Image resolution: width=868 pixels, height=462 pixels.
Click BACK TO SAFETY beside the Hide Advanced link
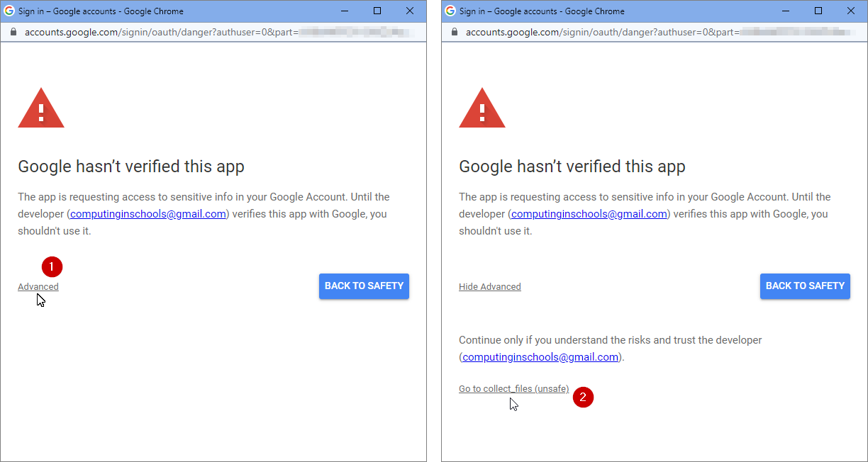pyautogui.click(x=805, y=286)
